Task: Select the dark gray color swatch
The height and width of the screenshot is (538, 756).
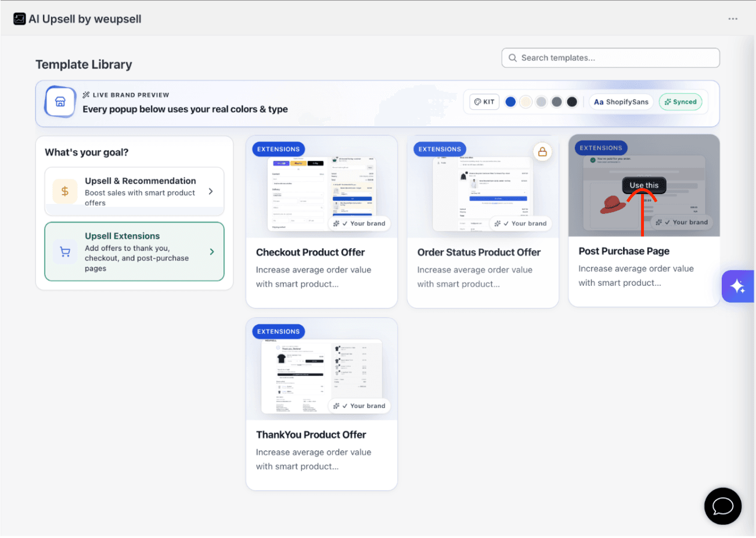Action: [557, 102]
